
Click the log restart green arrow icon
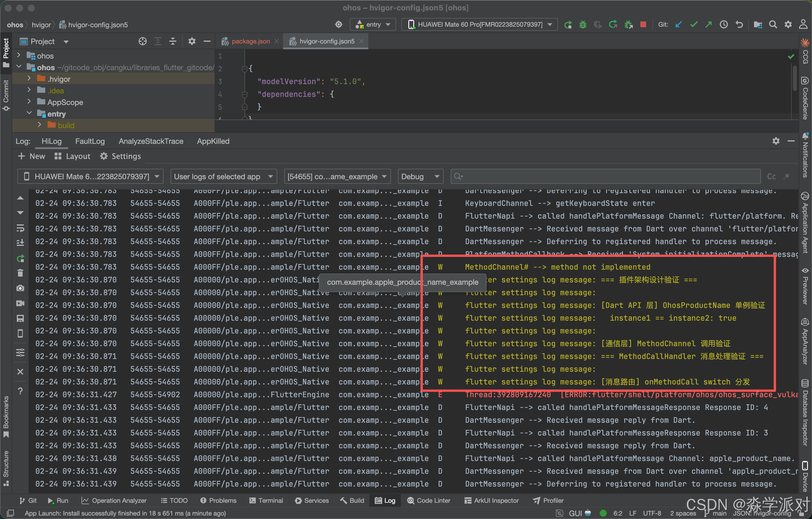point(20,259)
